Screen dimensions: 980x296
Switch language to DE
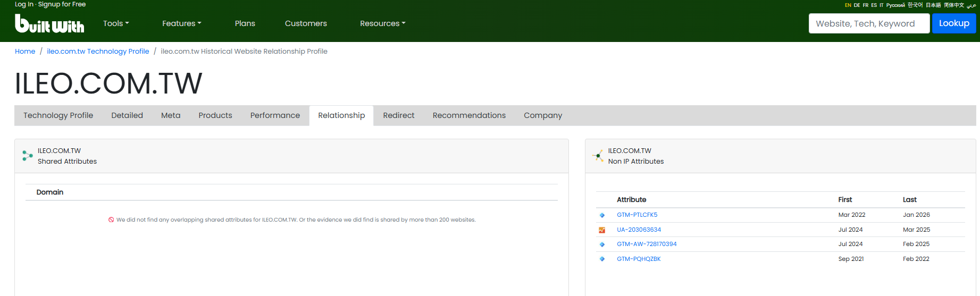(857, 5)
